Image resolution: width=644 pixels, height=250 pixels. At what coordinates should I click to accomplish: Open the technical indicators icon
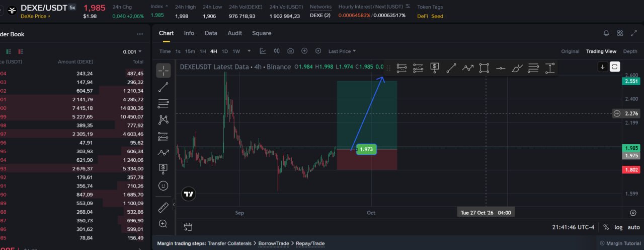coord(263,51)
